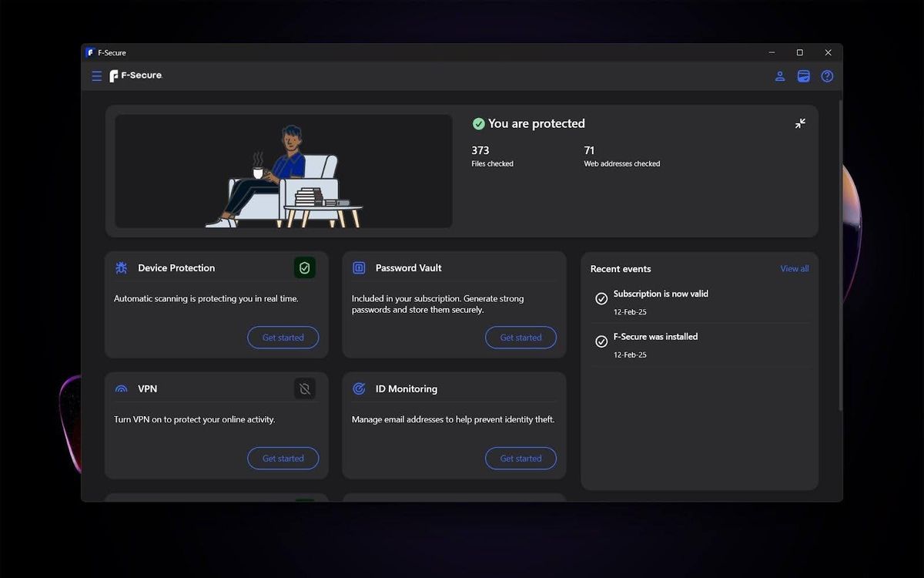
Task: Expand the F-Secure was installed event
Action: pos(655,337)
